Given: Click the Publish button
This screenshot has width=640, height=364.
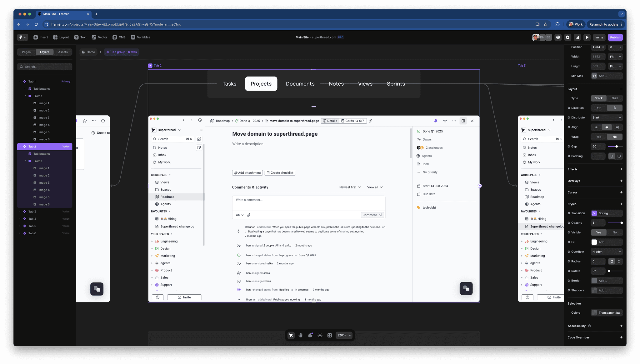Looking at the screenshot, I should click(615, 37).
